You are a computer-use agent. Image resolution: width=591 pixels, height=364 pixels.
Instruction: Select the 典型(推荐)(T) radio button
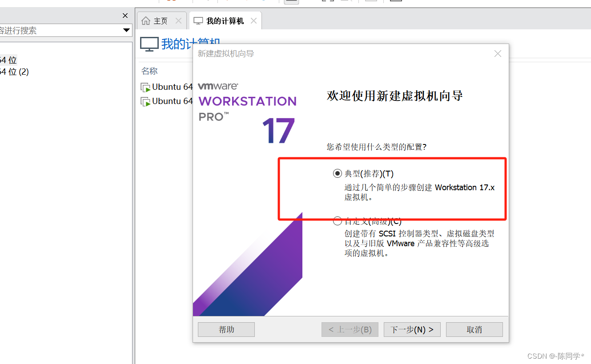[x=337, y=174]
